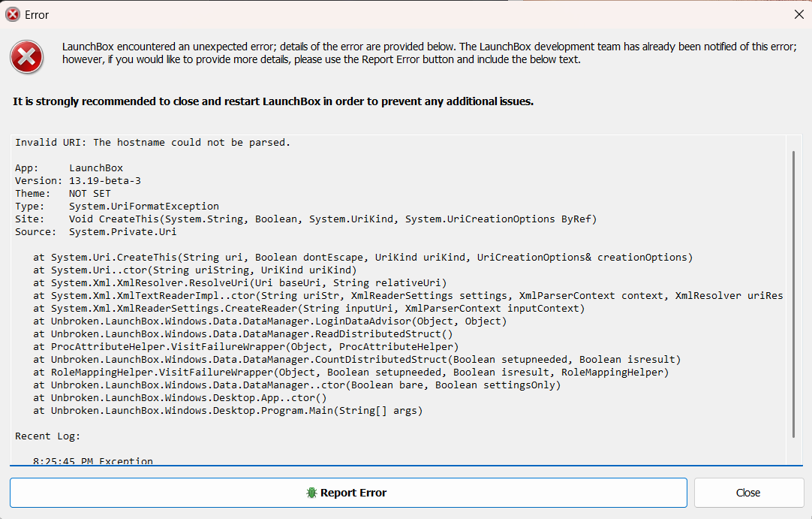Click the System.Uri.CreateThis stack trace line
The width and height of the screenshot is (812, 519).
coord(362,257)
